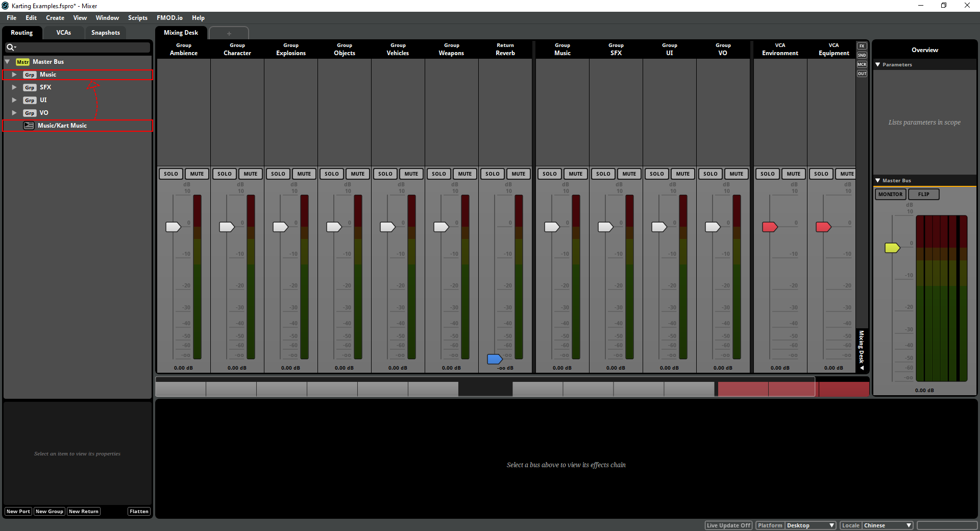
Task: Switch to the Snapshots tab
Action: coord(106,33)
